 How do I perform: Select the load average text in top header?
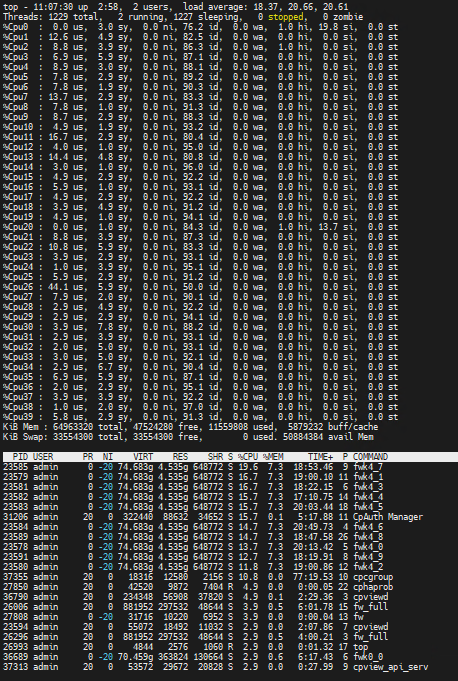click(x=265, y=7)
